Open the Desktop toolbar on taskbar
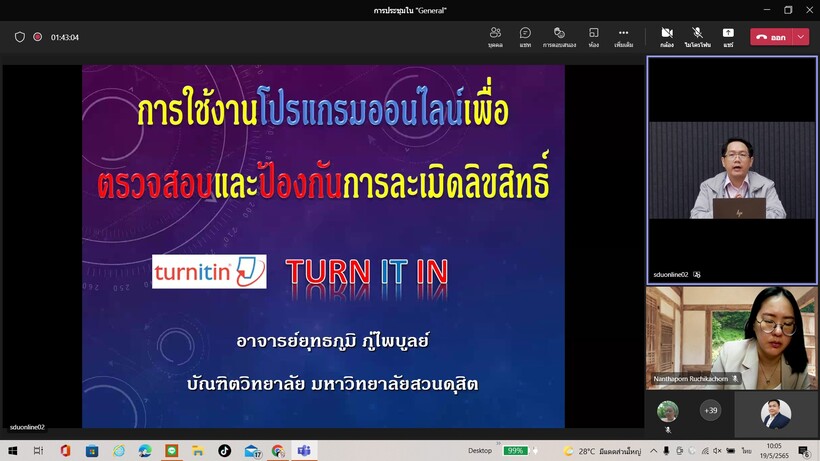The height and width of the screenshot is (461, 820). [480, 451]
